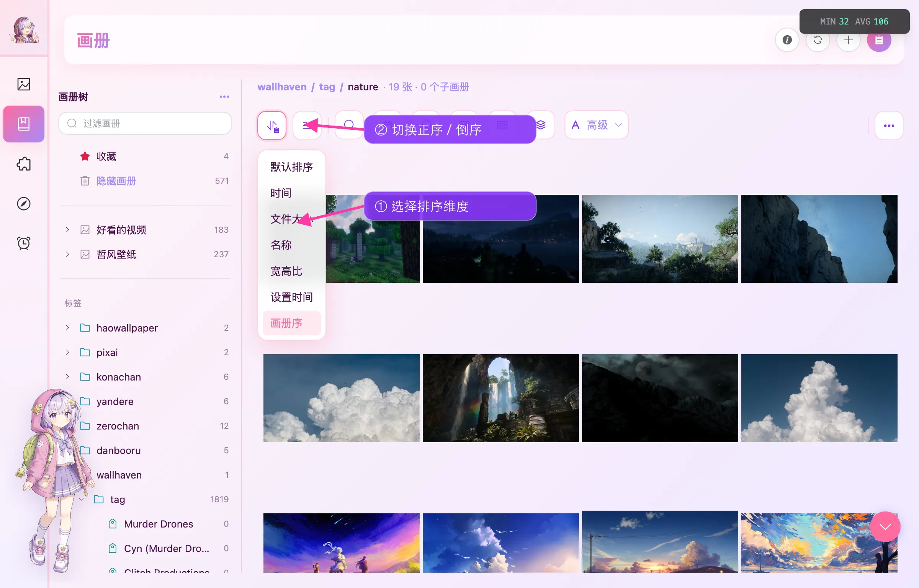Click the pink floating down-chevron button
The height and width of the screenshot is (588, 919).
point(885,527)
